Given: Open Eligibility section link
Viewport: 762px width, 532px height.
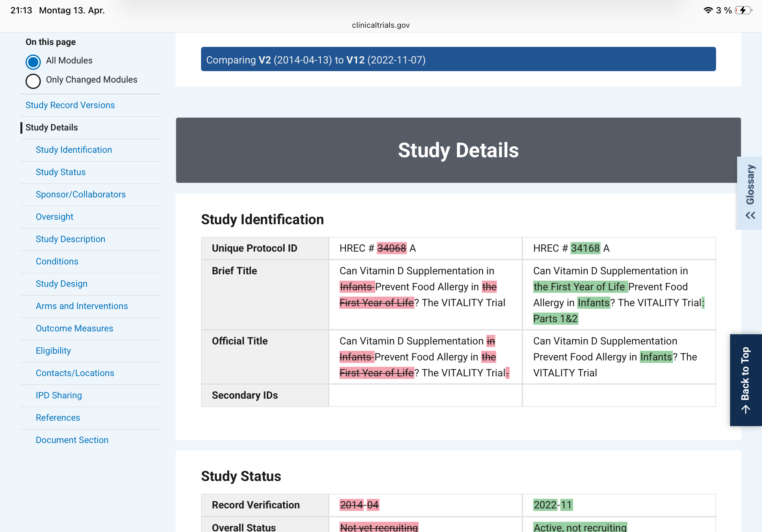Looking at the screenshot, I should point(53,351).
